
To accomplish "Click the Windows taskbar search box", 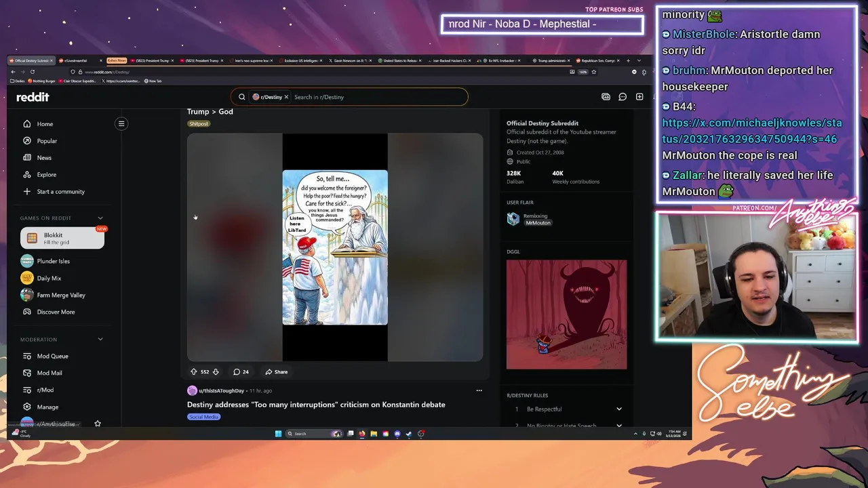I will pyautogui.click(x=313, y=434).
